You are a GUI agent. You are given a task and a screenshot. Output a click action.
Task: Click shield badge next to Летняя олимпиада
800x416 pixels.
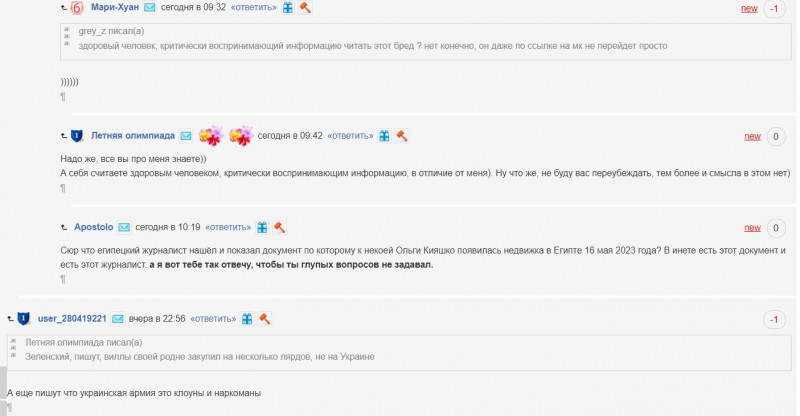[x=77, y=136]
